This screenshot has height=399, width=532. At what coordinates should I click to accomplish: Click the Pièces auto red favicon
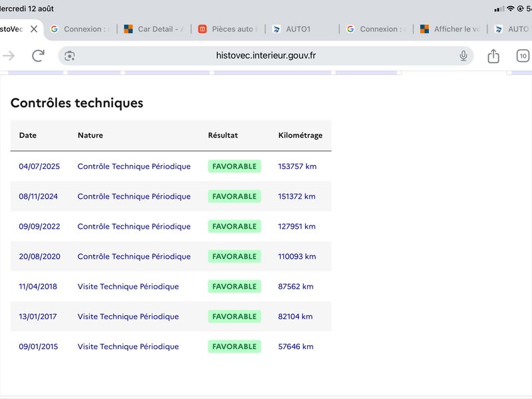tap(202, 29)
